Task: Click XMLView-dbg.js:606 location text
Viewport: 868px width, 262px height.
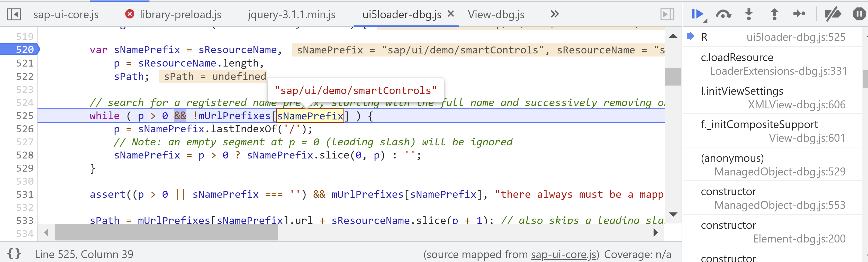Action: coord(797,105)
